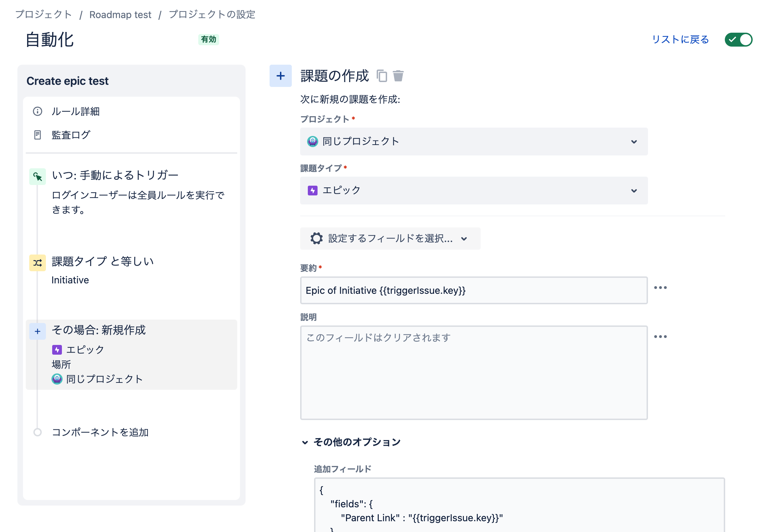Screen dimensions: 777x532
Task: Open the プロジェクト dropdown
Action: coord(474,142)
